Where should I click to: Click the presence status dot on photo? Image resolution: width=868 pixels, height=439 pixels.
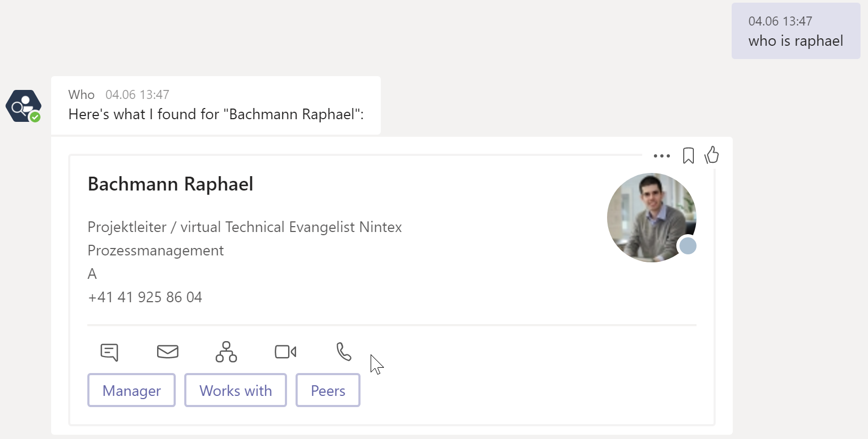tap(688, 246)
